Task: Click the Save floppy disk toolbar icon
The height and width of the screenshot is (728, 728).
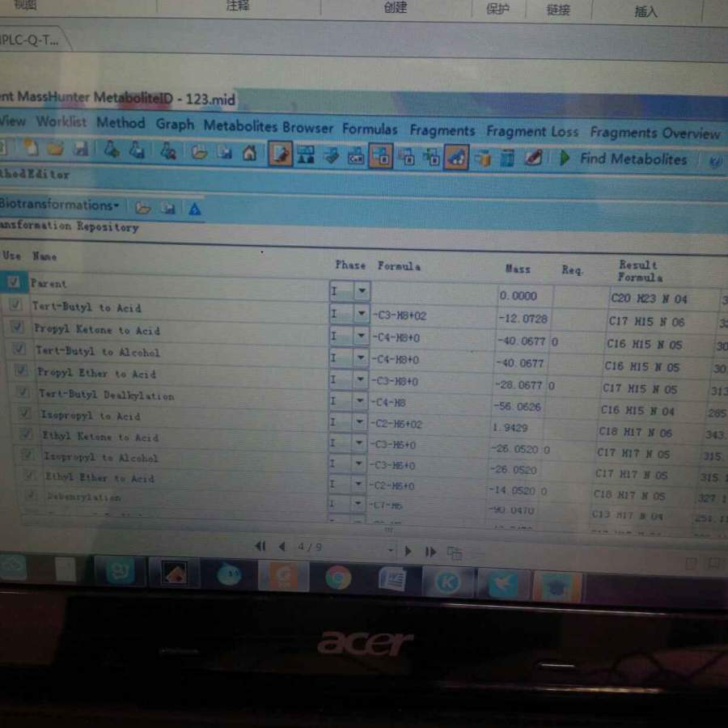Action: (x=80, y=149)
